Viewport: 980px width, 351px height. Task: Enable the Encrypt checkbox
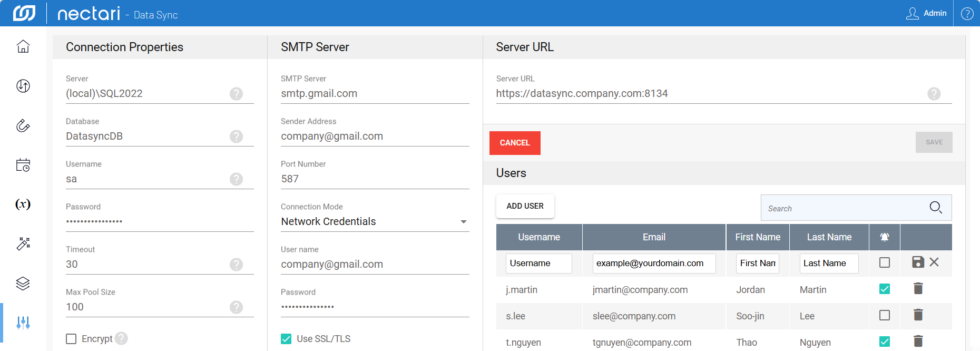tap(71, 339)
